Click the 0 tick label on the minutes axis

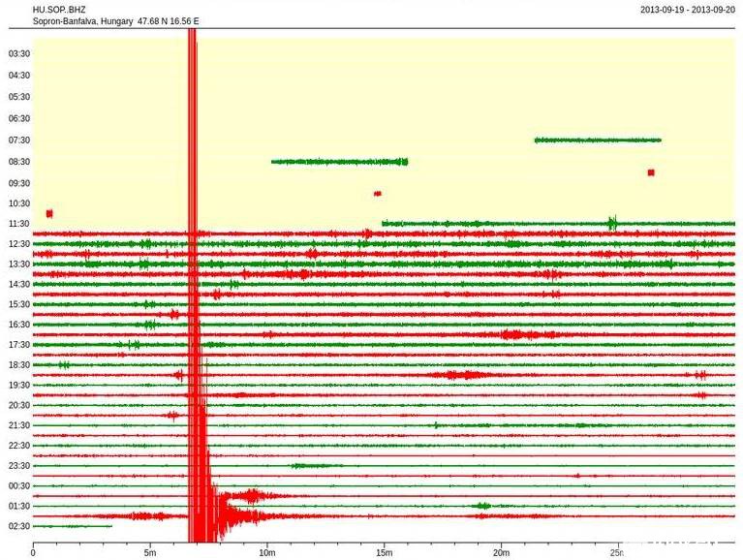[x=33, y=553]
